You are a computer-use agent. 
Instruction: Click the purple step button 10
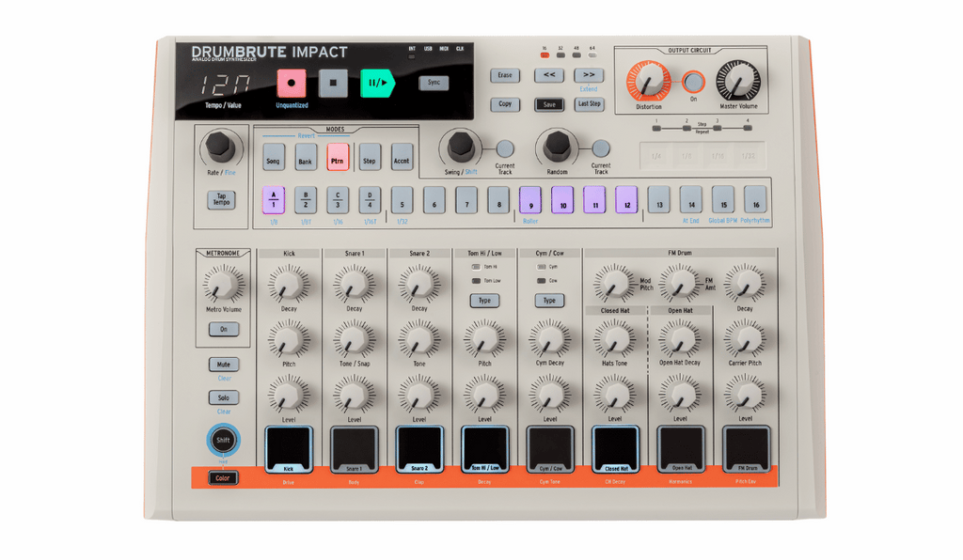562,200
